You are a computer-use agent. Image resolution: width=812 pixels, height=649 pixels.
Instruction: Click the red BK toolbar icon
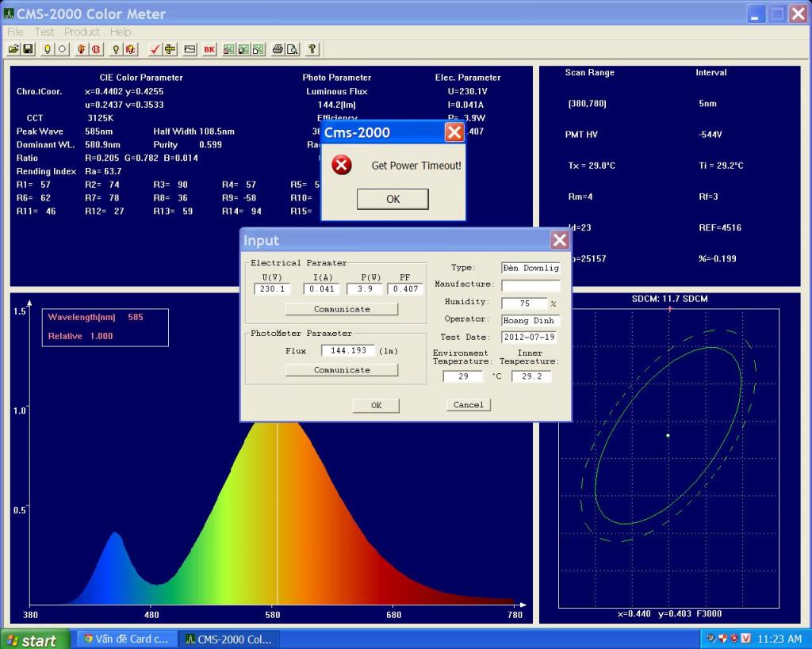(x=209, y=49)
